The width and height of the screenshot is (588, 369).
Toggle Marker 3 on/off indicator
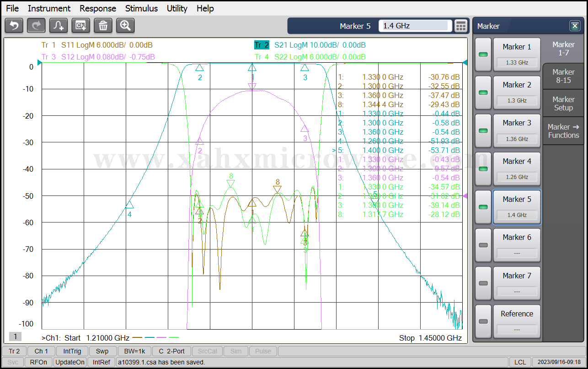point(483,130)
